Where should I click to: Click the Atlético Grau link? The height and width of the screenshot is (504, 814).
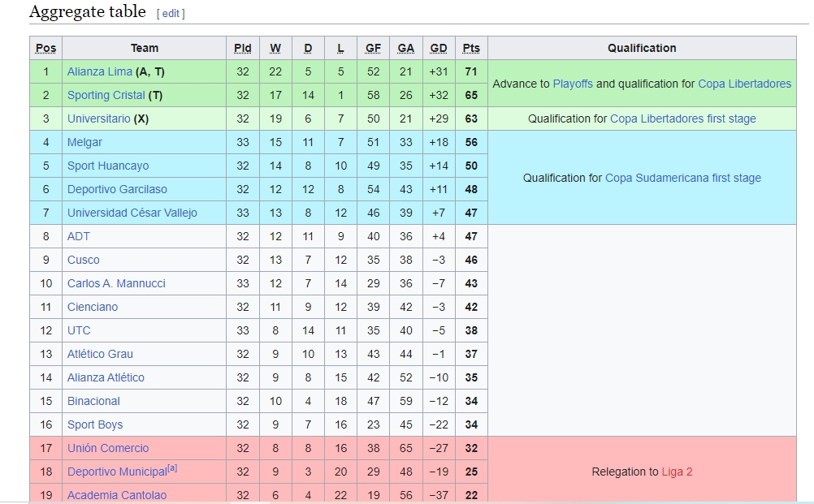click(100, 354)
